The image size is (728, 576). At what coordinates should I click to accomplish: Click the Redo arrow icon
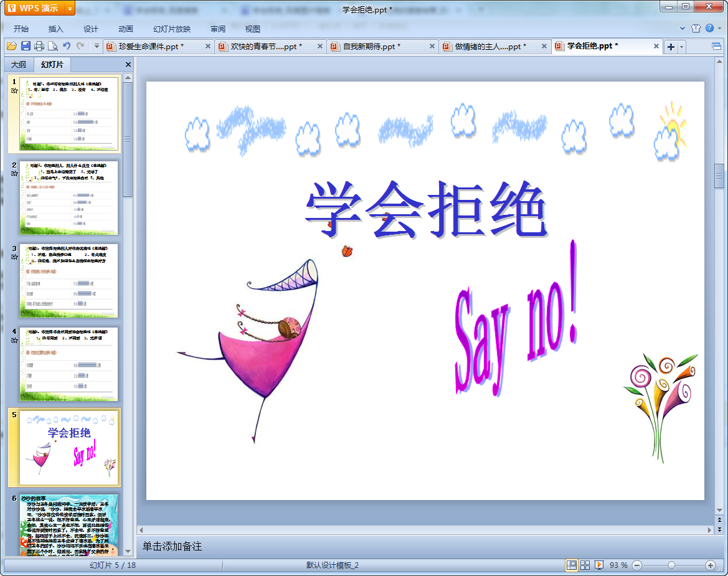pos(81,46)
